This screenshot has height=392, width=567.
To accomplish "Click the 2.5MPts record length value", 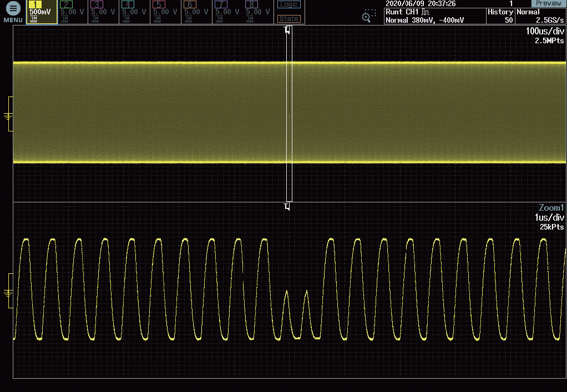I will 549,41.
